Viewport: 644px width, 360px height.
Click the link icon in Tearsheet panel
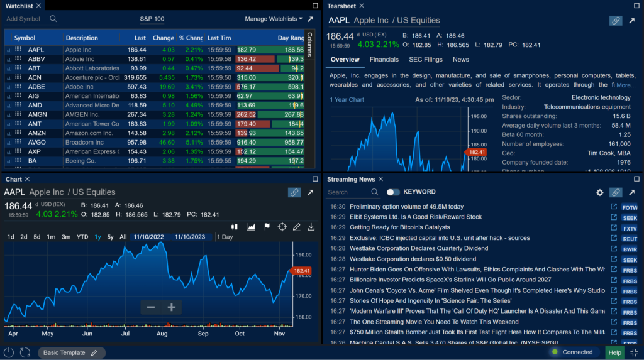coord(615,21)
